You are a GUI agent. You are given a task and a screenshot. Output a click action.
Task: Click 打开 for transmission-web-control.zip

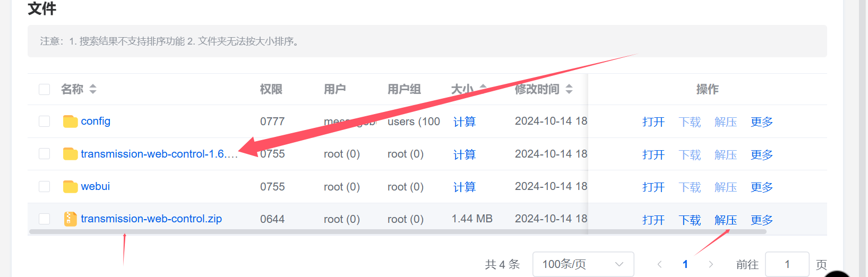[x=654, y=220]
